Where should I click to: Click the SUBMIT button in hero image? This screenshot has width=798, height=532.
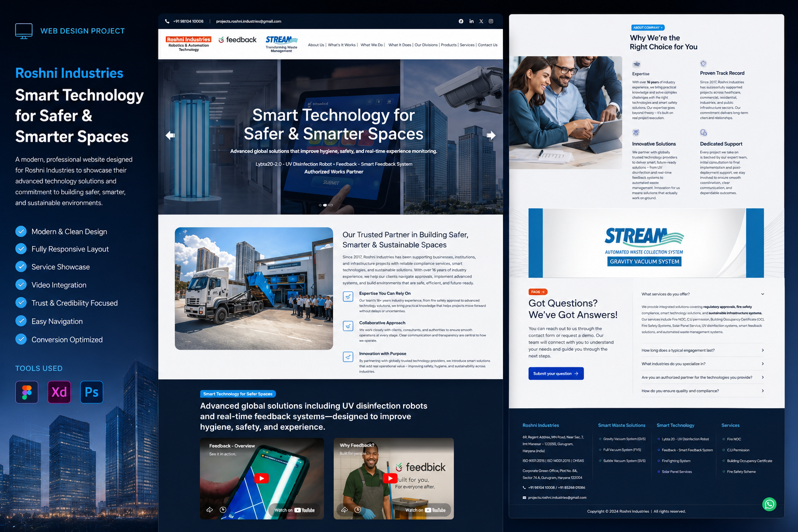click(331, 183)
